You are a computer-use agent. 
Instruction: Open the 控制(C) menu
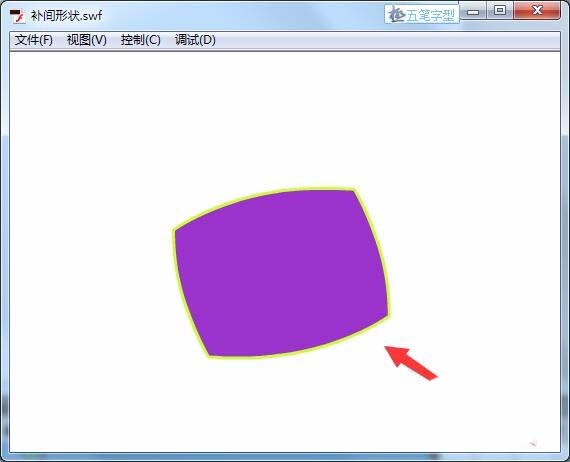pos(140,40)
